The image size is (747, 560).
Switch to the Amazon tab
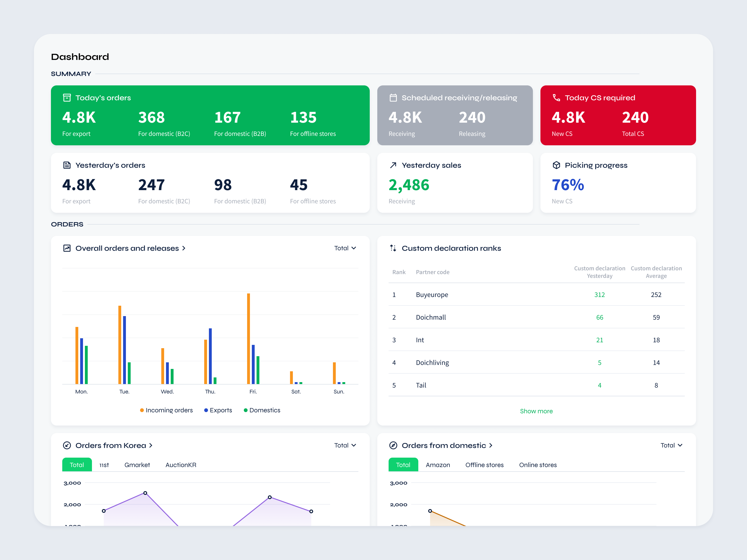tap(438, 465)
